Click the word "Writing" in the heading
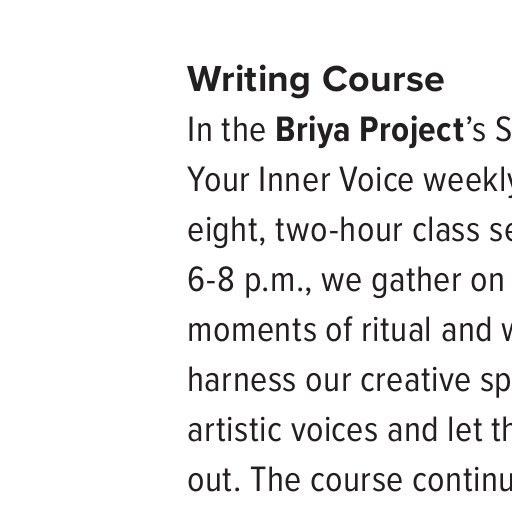The image size is (512, 512). tap(249, 81)
